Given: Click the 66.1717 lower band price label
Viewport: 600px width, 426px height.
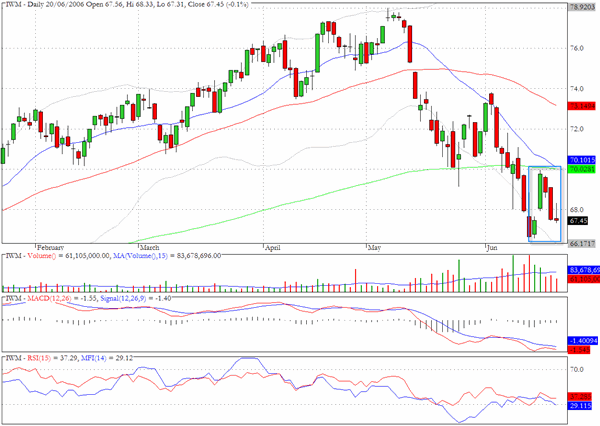Looking at the screenshot, I should point(582,243).
